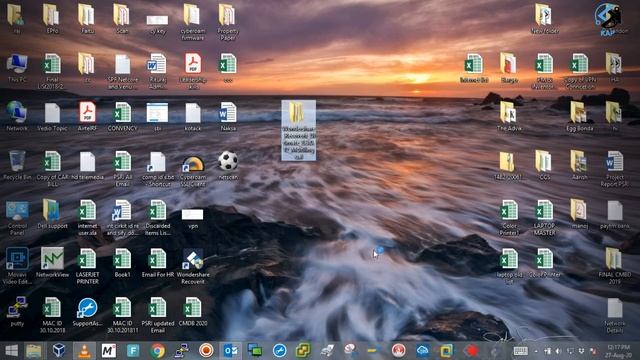640x360 pixels.
Task: Select the Property Paper folder
Action: [227, 22]
